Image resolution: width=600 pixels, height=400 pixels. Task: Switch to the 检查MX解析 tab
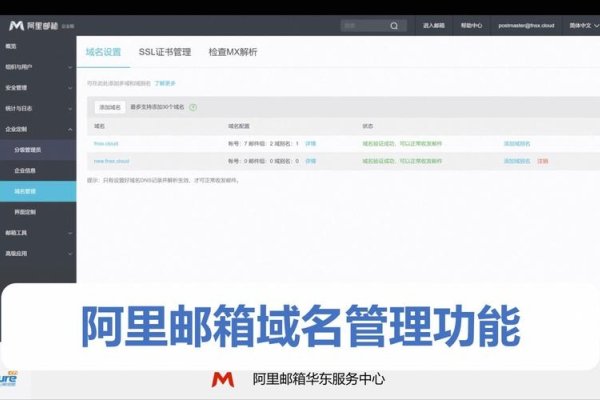[233, 52]
